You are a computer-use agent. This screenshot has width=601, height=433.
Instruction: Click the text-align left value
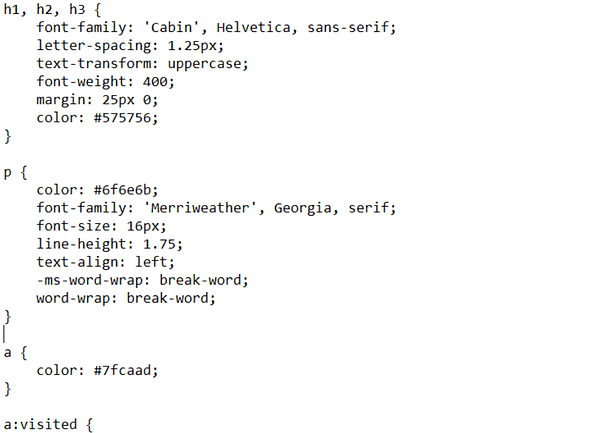(x=155, y=262)
